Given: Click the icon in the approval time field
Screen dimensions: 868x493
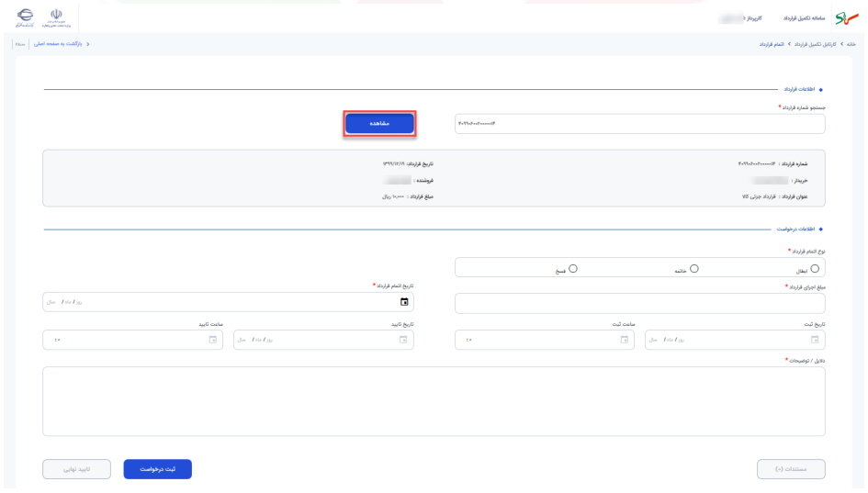Looking at the screenshot, I should click(212, 340).
